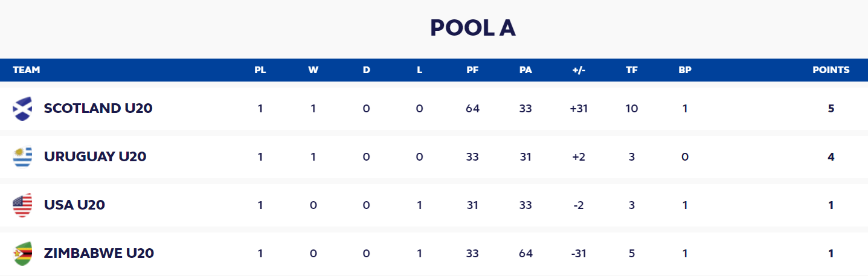868x276 pixels.
Task: Click the PL column header
Action: click(260, 70)
